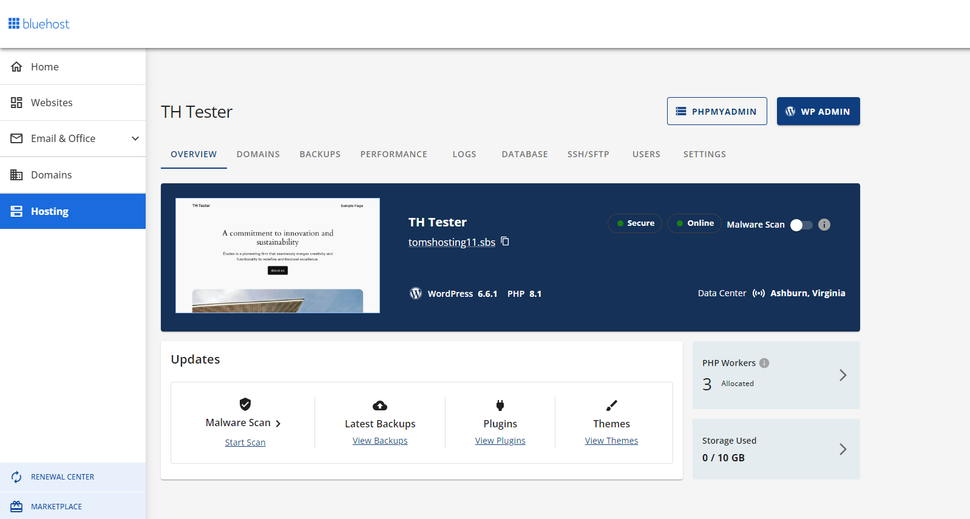Click the shield icon above Malware Scan
The height and width of the screenshot is (519, 970).
click(245, 404)
